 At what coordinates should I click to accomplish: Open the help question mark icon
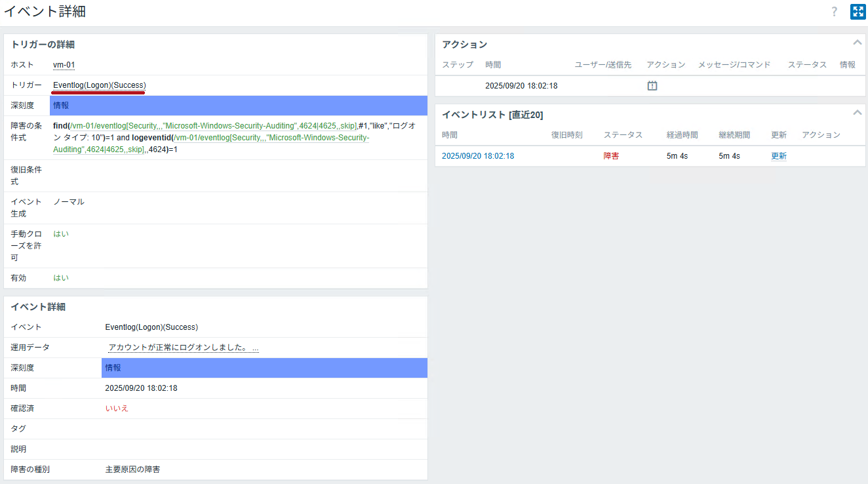click(x=835, y=12)
